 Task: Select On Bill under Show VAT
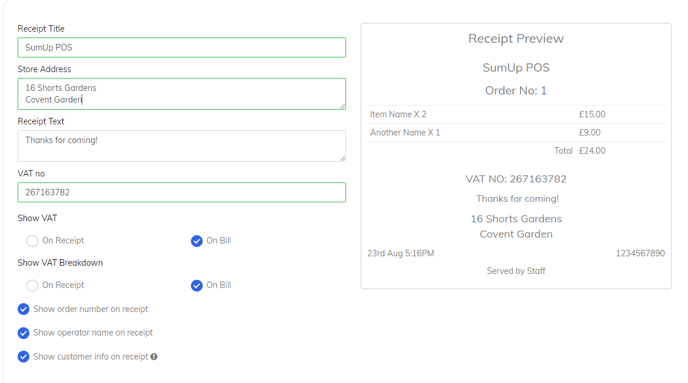(197, 241)
